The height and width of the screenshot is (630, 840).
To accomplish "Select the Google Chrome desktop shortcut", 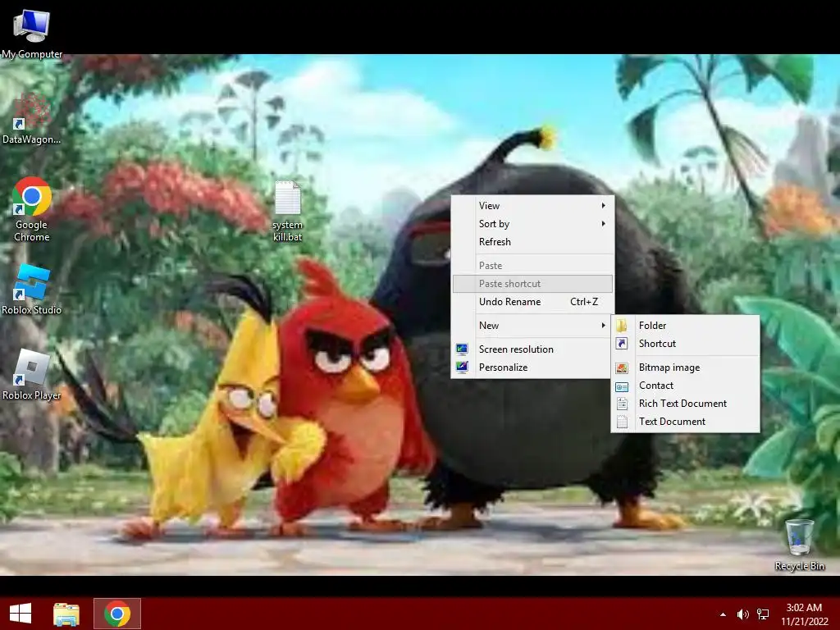I will pyautogui.click(x=32, y=209).
